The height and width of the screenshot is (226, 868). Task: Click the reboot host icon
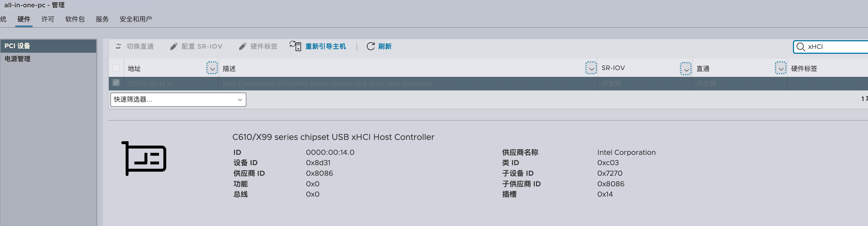[x=296, y=46]
